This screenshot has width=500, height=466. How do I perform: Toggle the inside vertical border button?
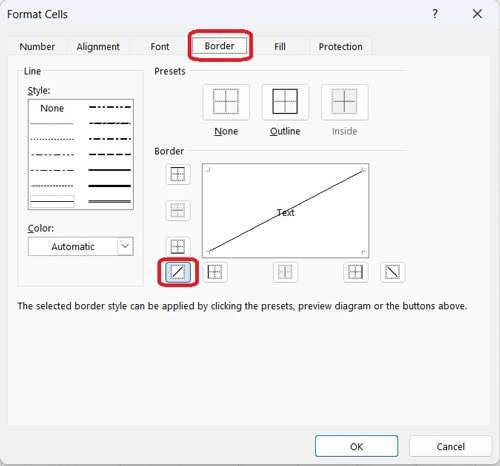point(285,272)
